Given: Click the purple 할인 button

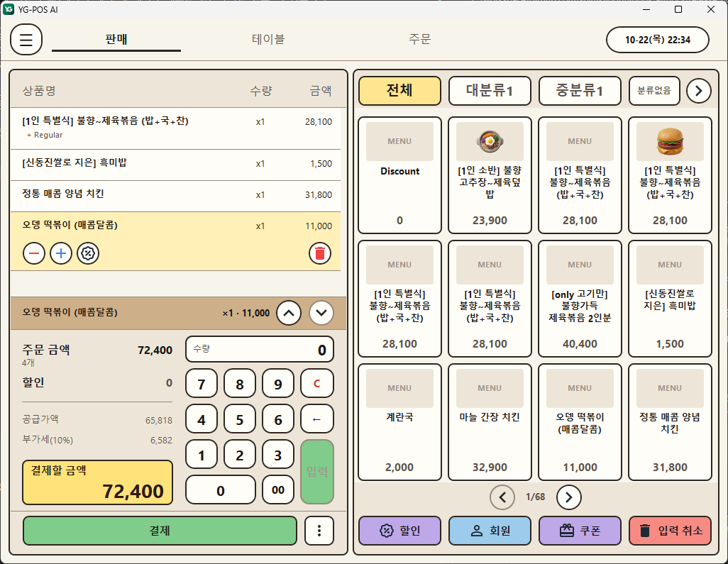Looking at the screenshot, I should coord(399,531).
